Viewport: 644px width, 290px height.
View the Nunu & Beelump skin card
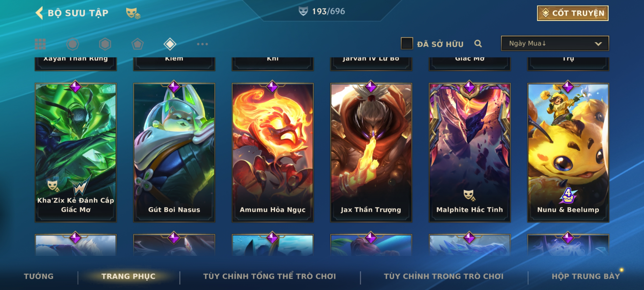(568, 153)
